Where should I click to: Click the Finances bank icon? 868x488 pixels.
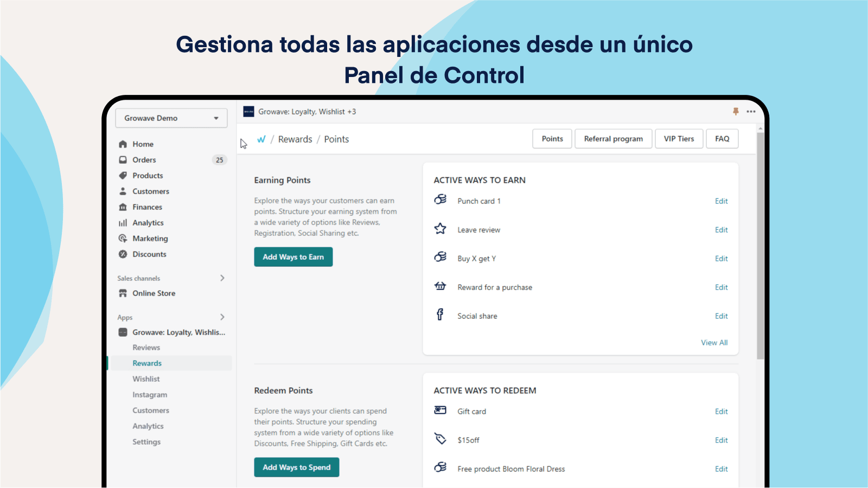click(x=123, y=207)
